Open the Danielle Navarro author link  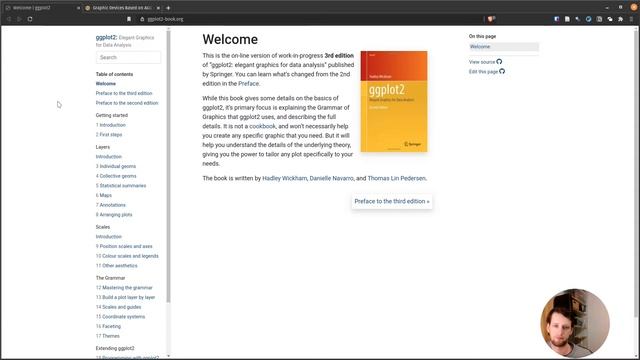(x=331, y=178)
